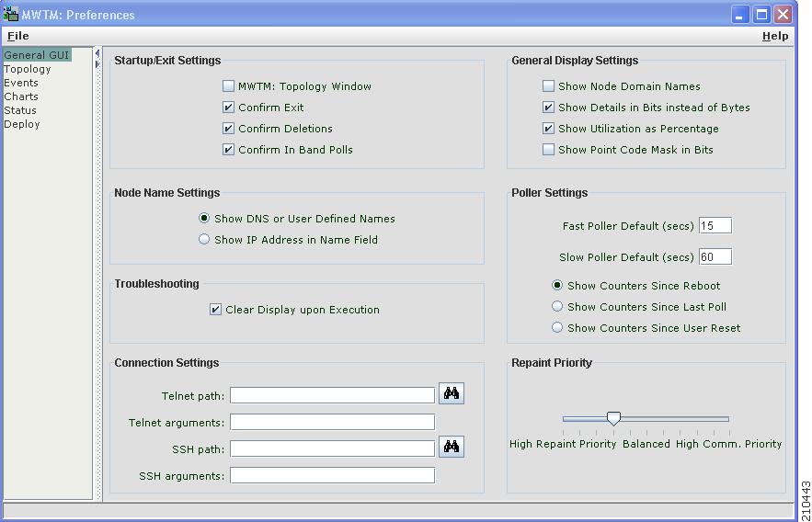Maximize the Preferences window
812x522 pixels.
tap(761, 14)
